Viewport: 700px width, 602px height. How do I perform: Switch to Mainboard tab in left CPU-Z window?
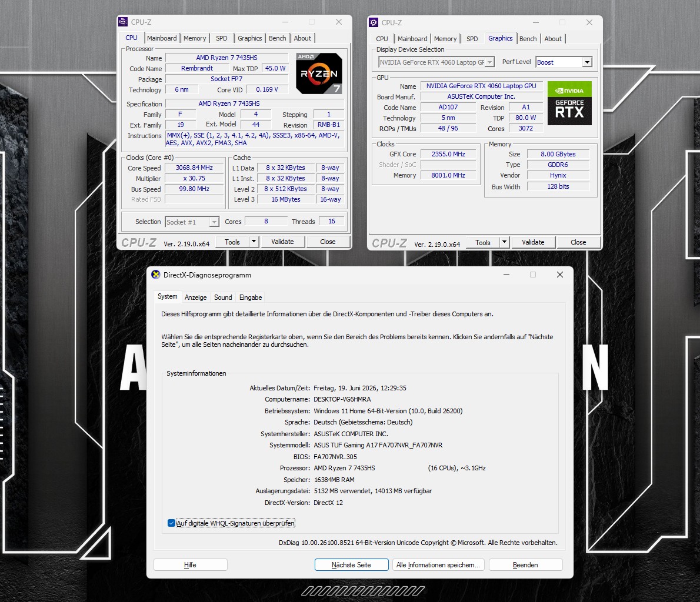pos(162,38)
